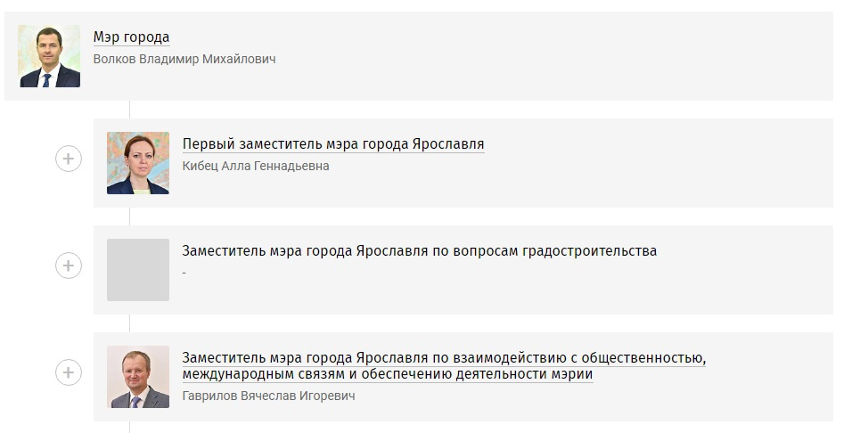This screenshot has height=433, width=868.
Task: Select the name Гаврилов Вячеслав Игоревич
Action: click(268, 396)
